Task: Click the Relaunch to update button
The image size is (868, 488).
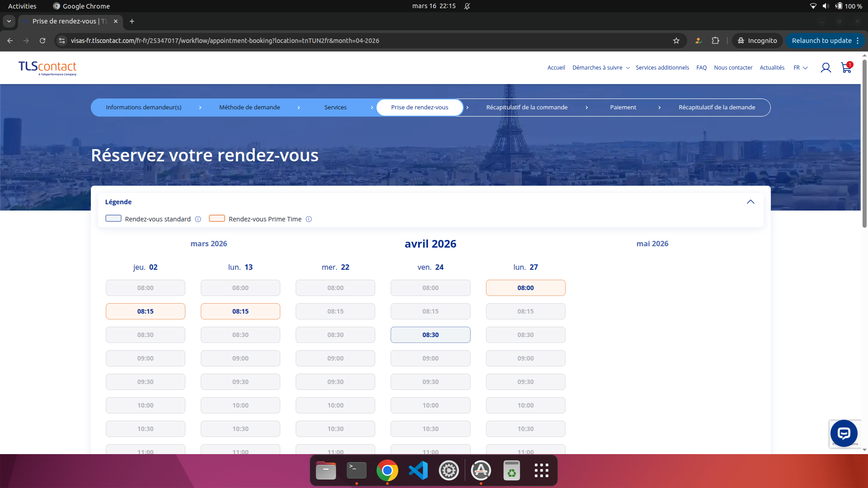Action: tap(821, 41)
